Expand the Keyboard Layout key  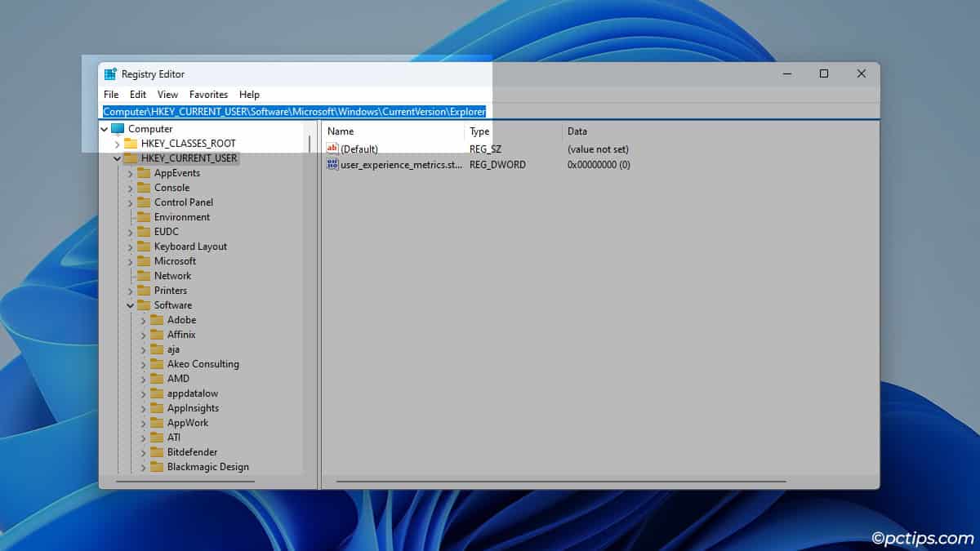click(x=131, y=247)
